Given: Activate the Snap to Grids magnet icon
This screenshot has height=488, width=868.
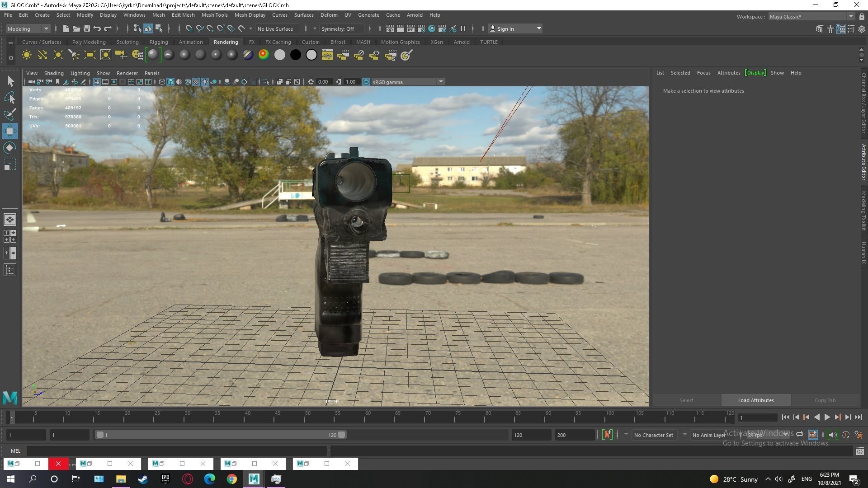Looking at the screenshot, I should coord(189,28).
